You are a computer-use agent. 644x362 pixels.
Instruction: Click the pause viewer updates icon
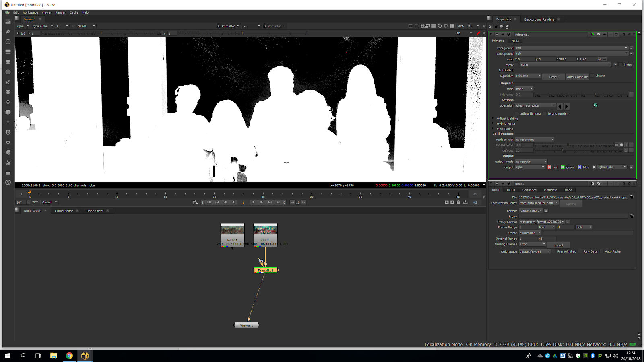coord(452,26)
